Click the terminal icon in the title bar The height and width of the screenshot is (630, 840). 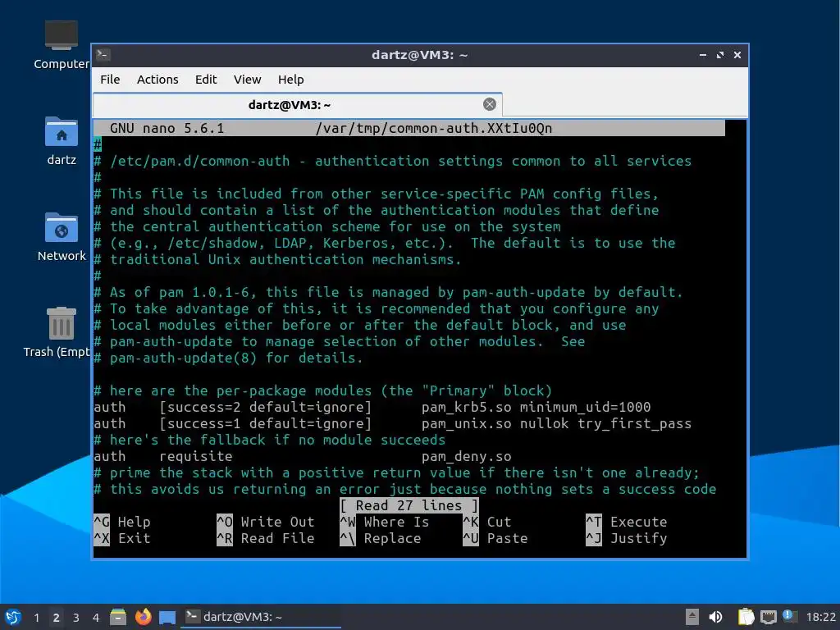(103, 55)
